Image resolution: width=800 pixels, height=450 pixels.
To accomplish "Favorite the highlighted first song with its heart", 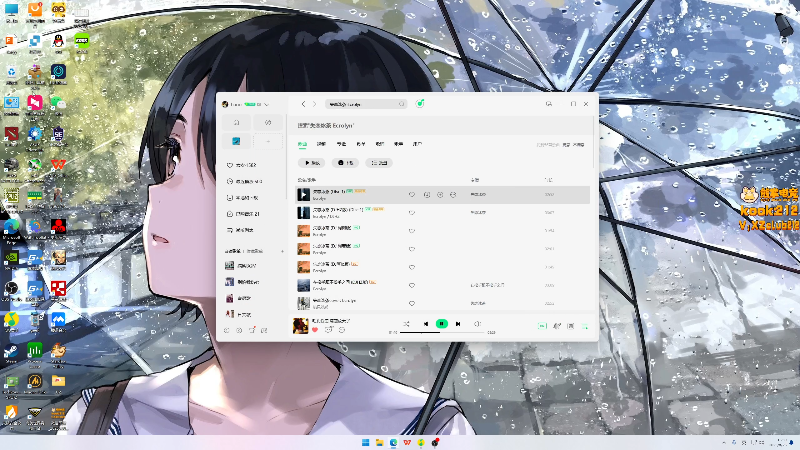I will 412,195.
